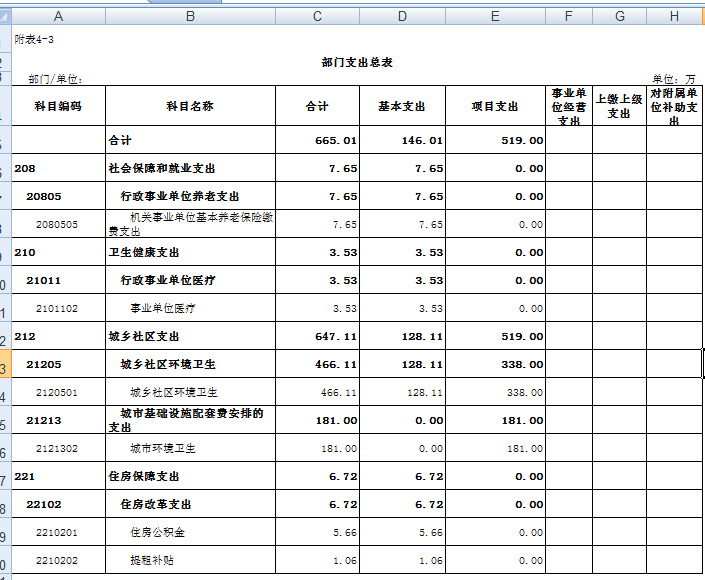705x580 pixels.
Task: Click cell 机关事业单位基本养老保险缴费支出
Action: 190,224
